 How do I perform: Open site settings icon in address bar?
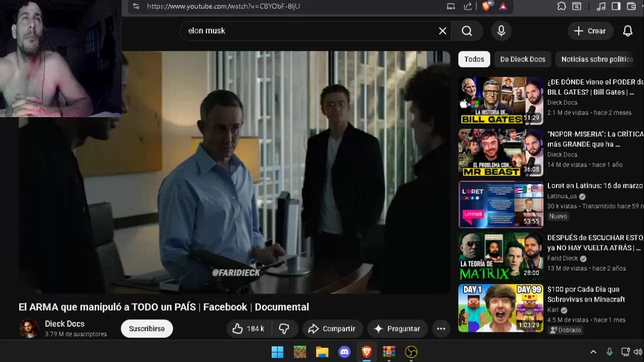tap(136, 6)
